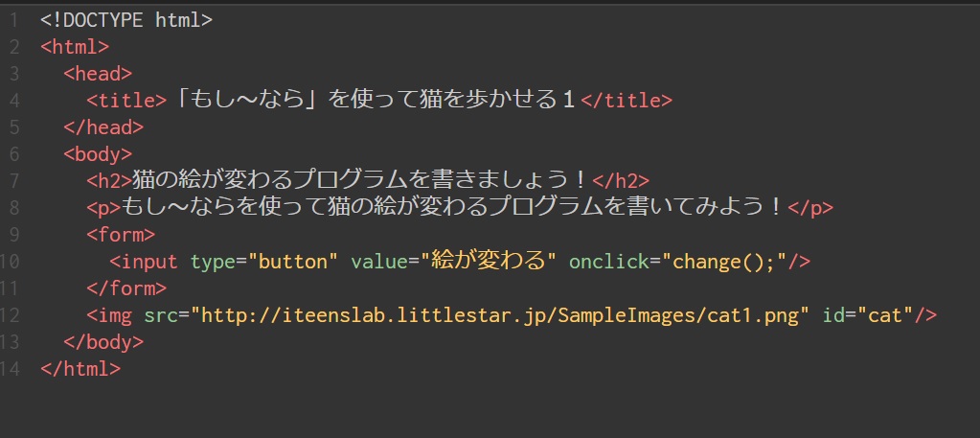Viewport: 980px width, 438px height.
Task: Click the opening body tag
Action: coord(98,153)
